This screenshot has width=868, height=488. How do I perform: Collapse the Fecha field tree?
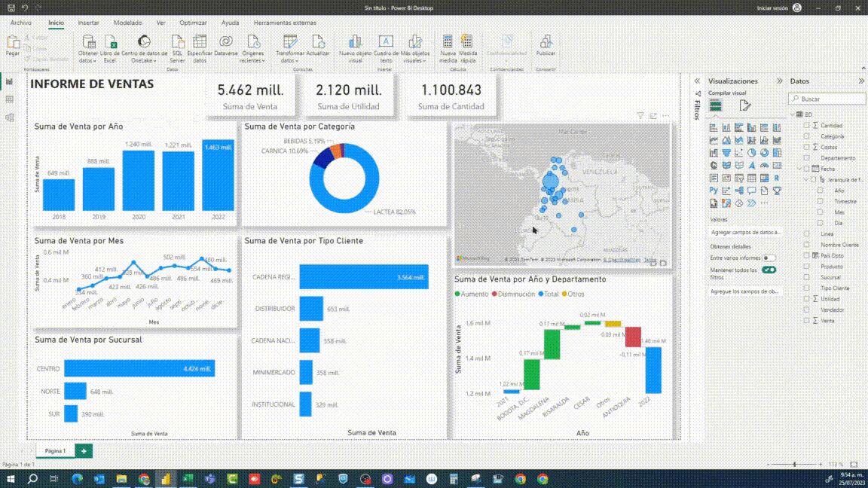[798, 169]
